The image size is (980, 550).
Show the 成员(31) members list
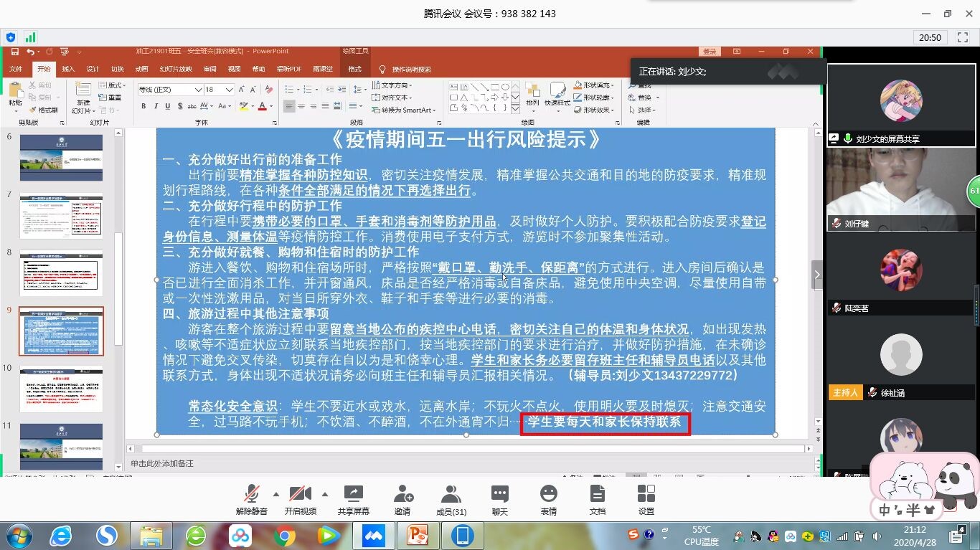pyautogui.click(x=451, y=499)
